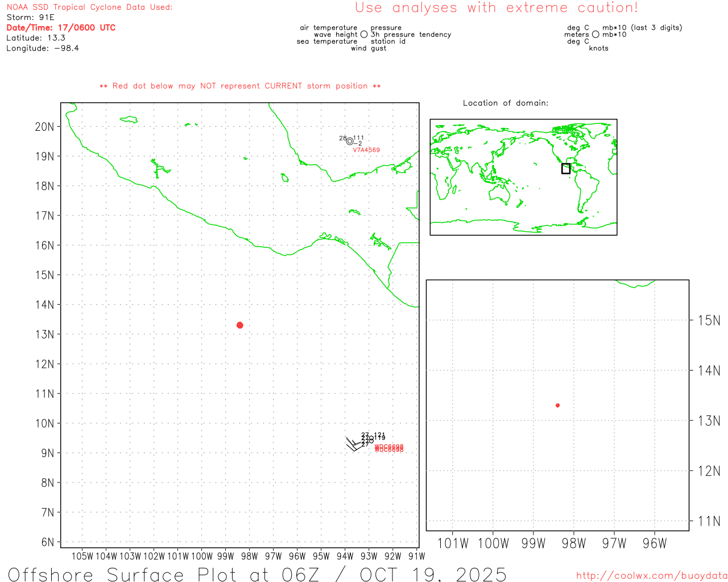728x582 pixels.
Task: Click the 91W longitude label
Action: [417, 556]
